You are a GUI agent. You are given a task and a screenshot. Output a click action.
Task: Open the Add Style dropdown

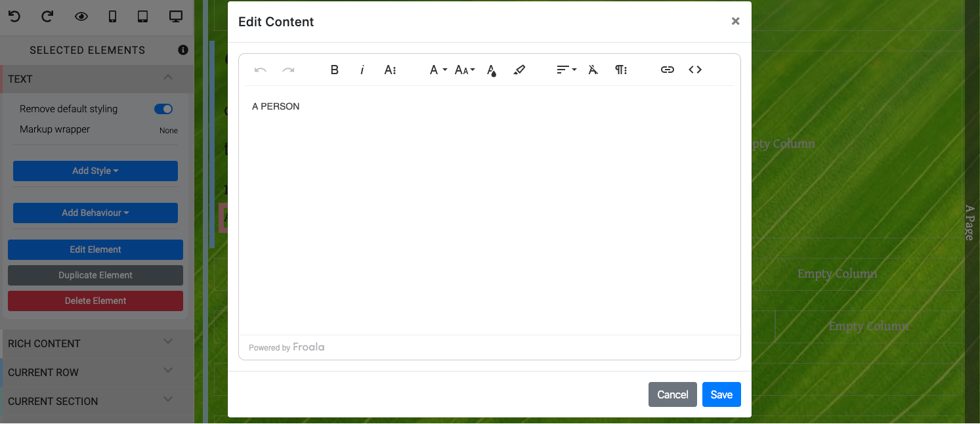point(95,171)
